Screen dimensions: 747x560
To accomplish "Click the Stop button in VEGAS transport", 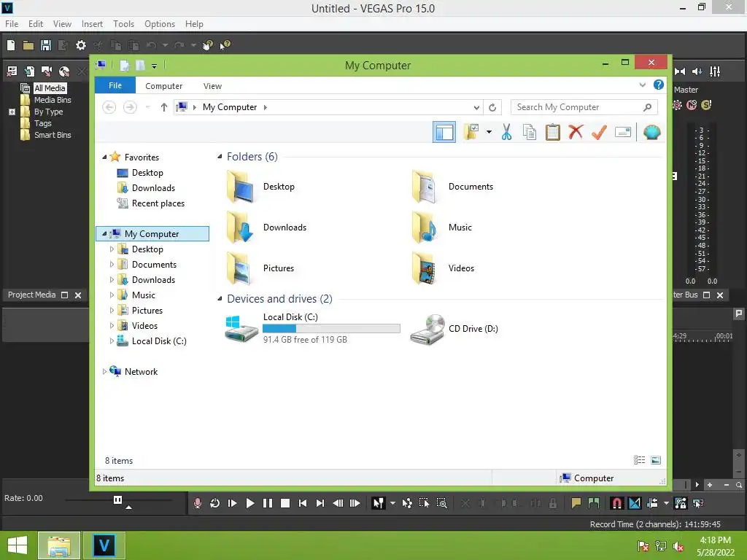I will [285, 503].
